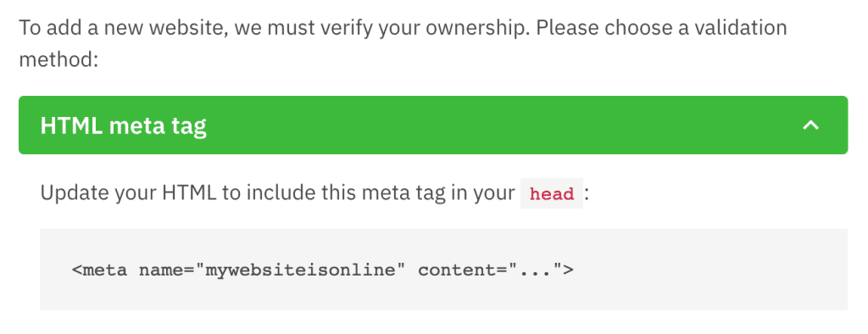Image resolution: width=868 pixels, height=334 pixels.
Task: Select the red "head" inline code
Action: click(551, 194)
